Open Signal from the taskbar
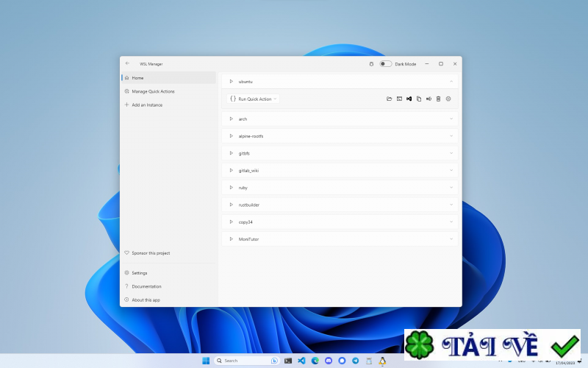Viewport: 588px width, 368px height. pos(342,361)
